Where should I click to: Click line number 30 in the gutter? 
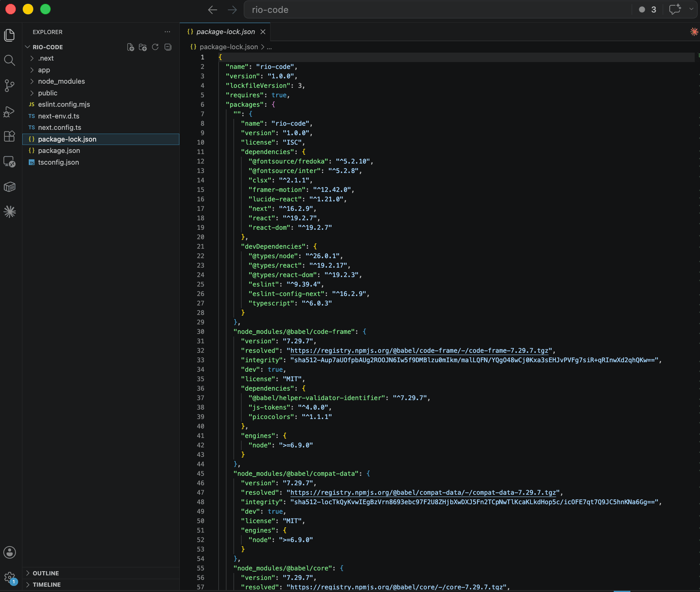(x=200, y=332)
